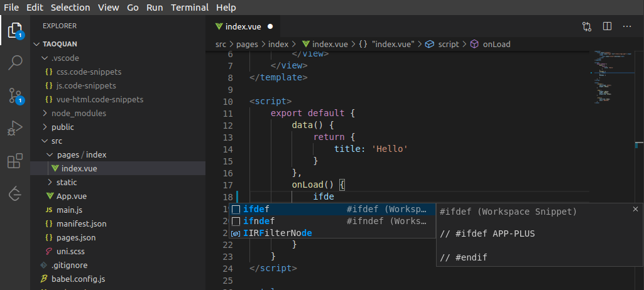The image size is (644, 290).
Task: Open manifest.json in the file tree
Action: (x=81, y=223)
